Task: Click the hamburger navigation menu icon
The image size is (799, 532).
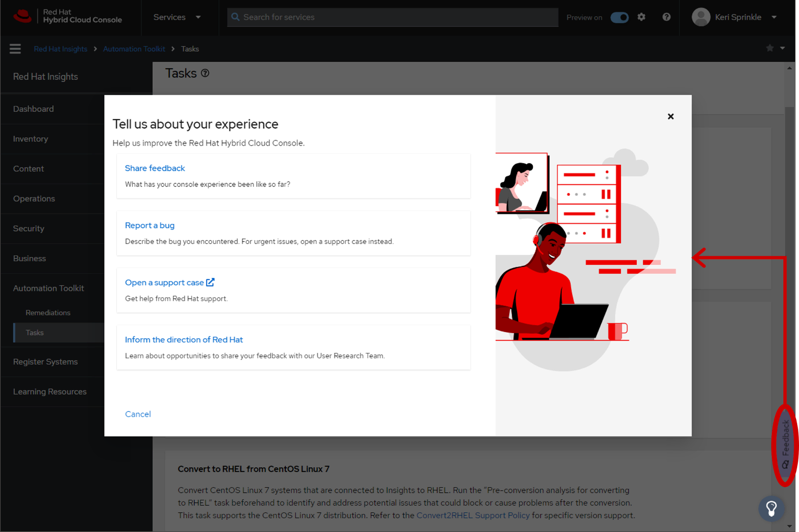Action: pyautogui.click(x=15, y=49)
